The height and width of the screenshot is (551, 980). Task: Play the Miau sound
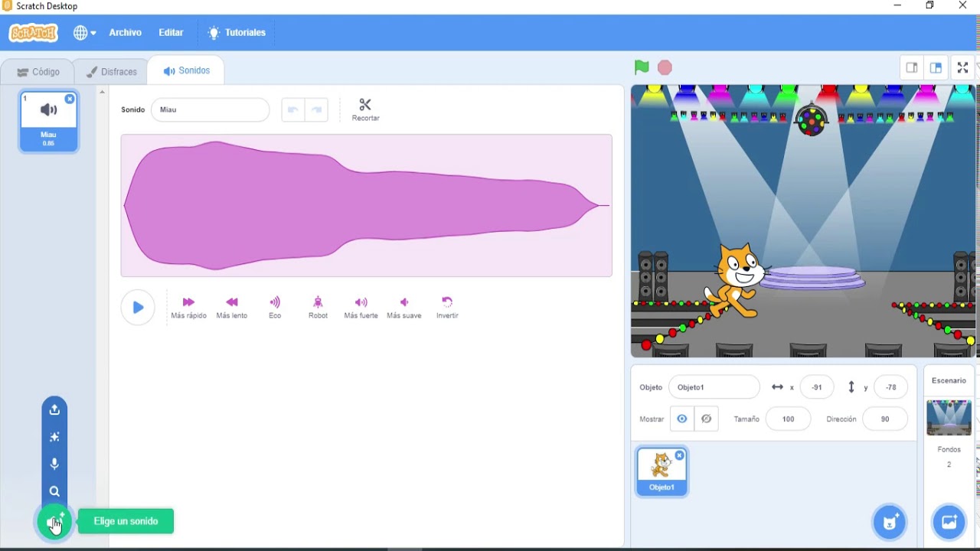pos(138,308)
